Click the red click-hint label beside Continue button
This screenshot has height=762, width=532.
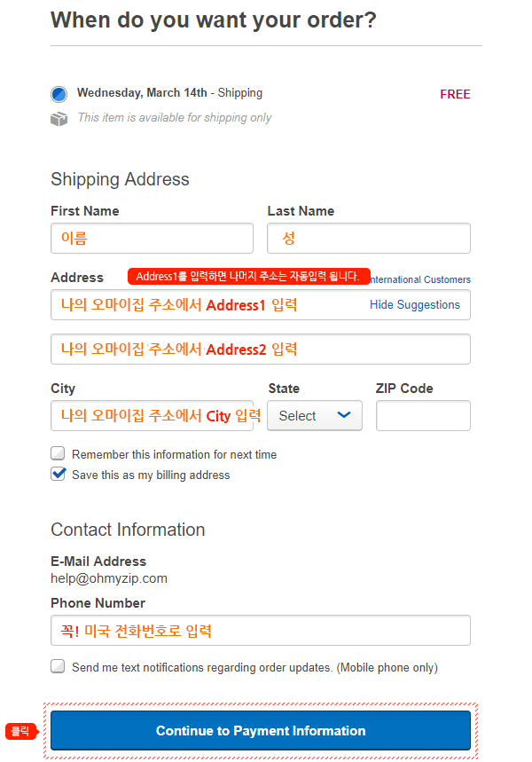tap(20, 731)
